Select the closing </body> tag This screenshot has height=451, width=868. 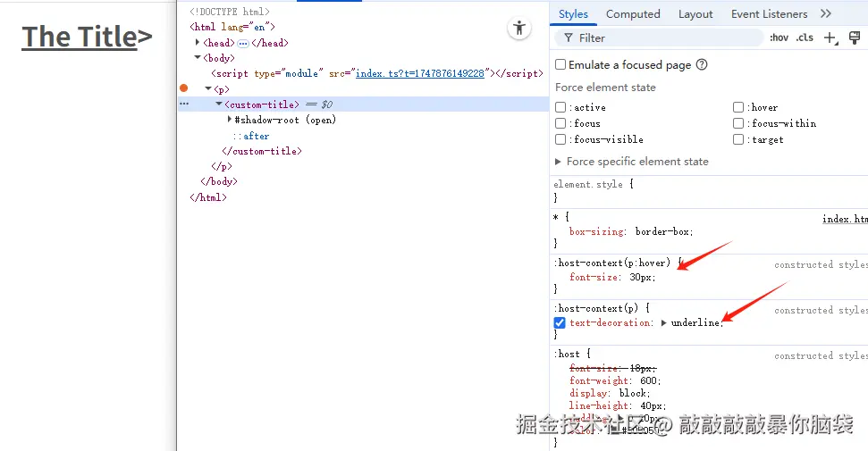tap(219, 181)
